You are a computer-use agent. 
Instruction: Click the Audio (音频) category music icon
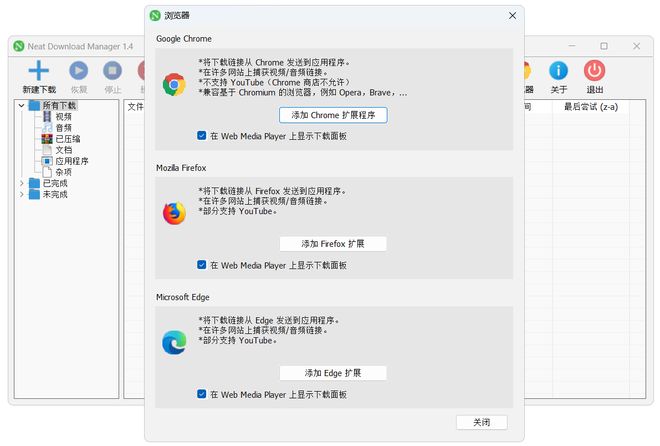(47, 127)
